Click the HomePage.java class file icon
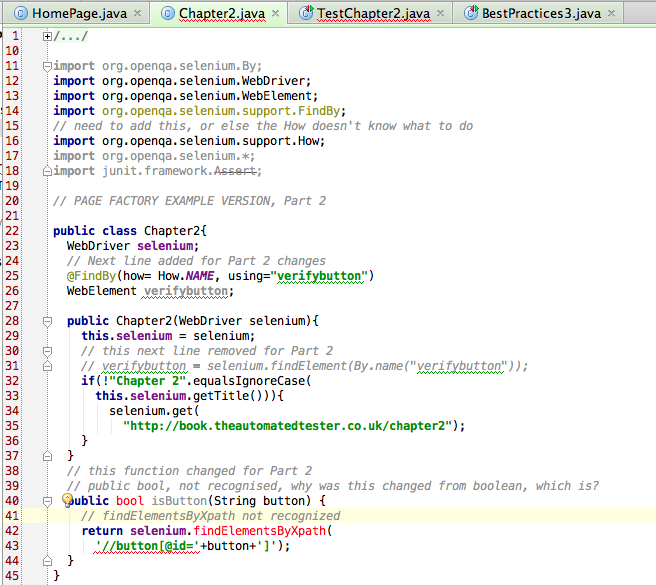 (x=20, y=13)
